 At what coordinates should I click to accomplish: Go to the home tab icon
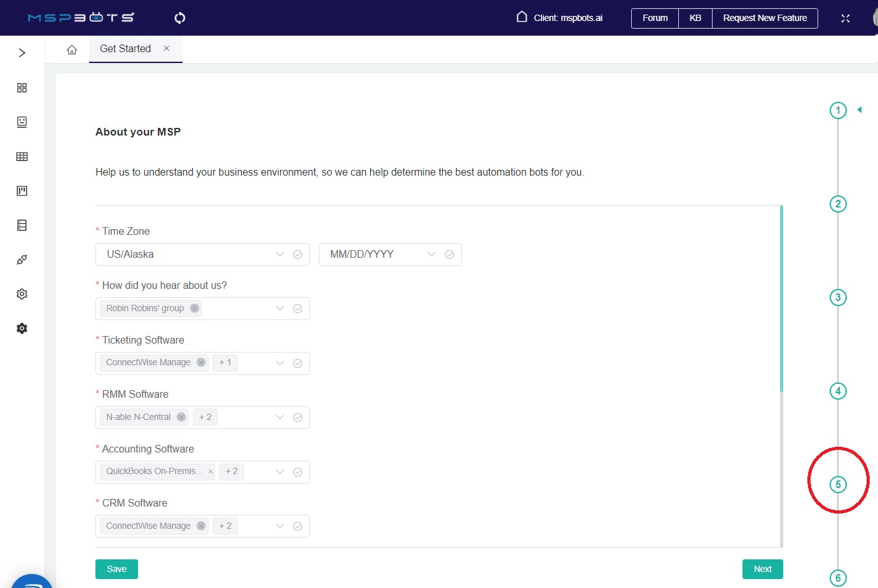pyautogui.click(x=72, y=50)
